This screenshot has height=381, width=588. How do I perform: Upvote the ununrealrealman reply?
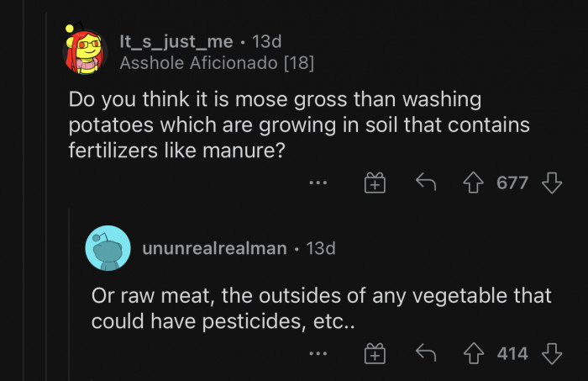474,353
